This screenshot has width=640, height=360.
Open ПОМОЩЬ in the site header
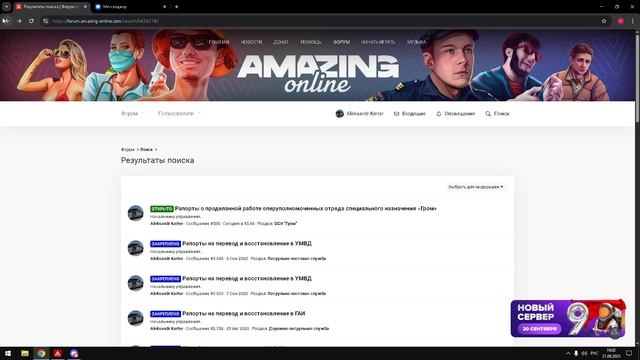[311, 42]
